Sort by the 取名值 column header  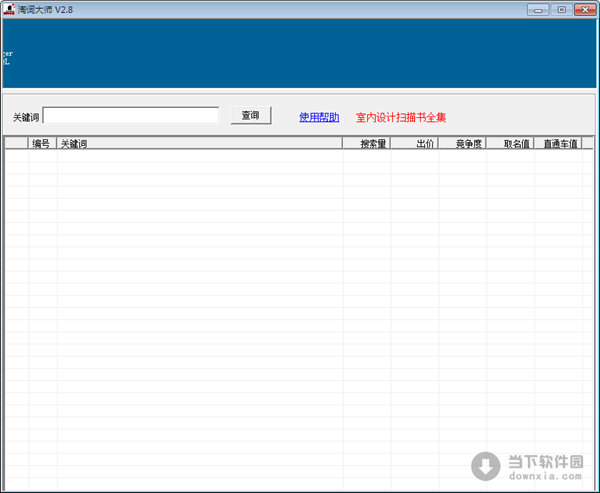click(x=510, y=144)
